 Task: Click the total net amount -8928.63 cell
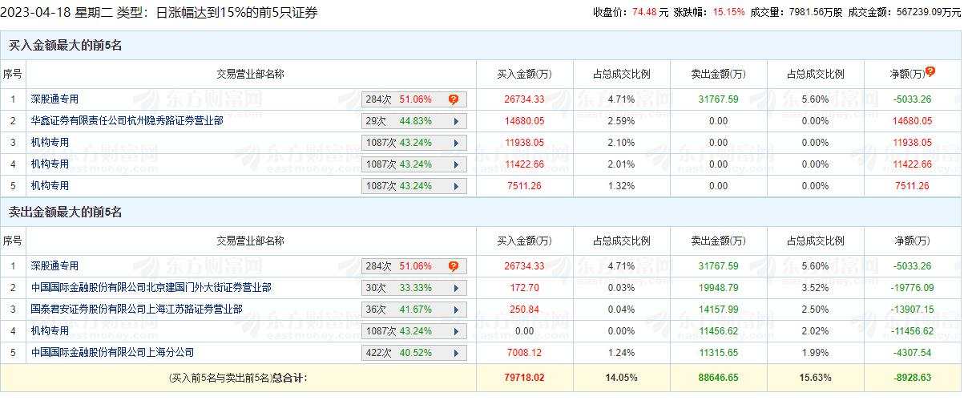click(913, 378)
